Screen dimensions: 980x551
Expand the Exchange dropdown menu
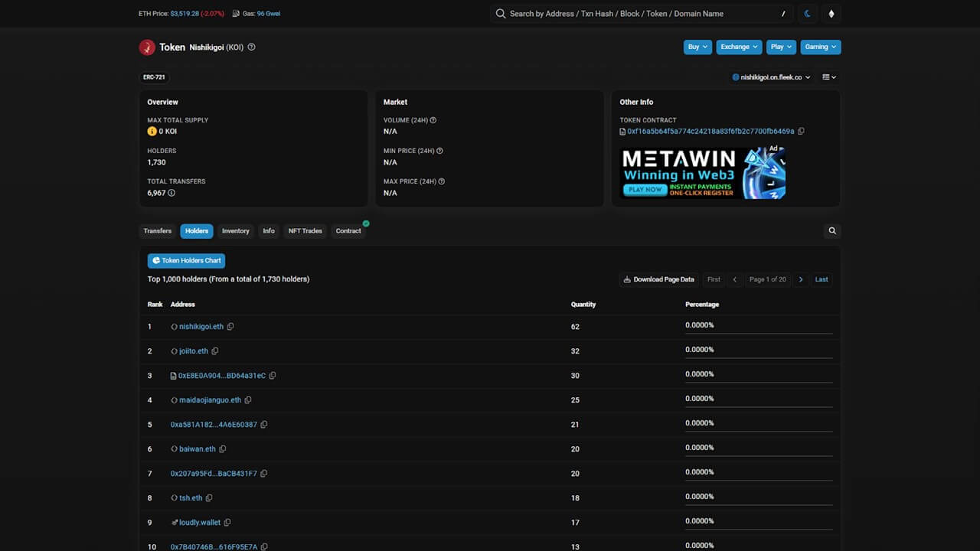(x=739, y=47)
